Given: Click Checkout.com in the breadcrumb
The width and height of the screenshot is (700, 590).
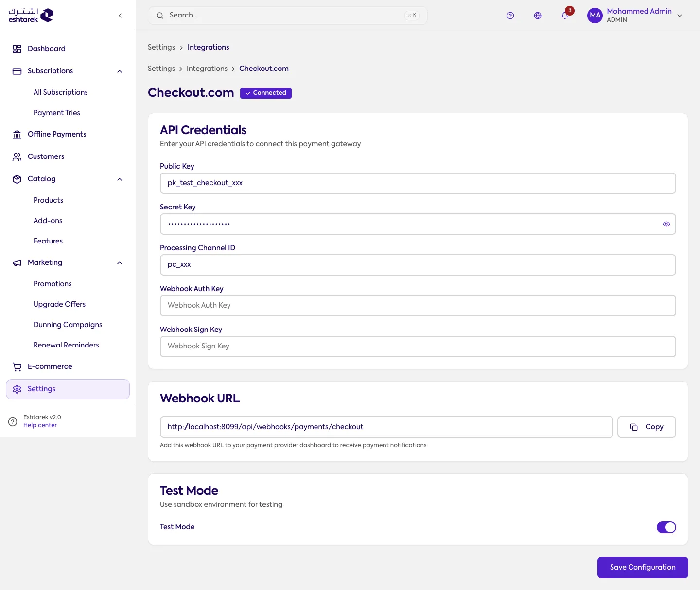Looking at the screenshot, I should [x=264, y=69].
